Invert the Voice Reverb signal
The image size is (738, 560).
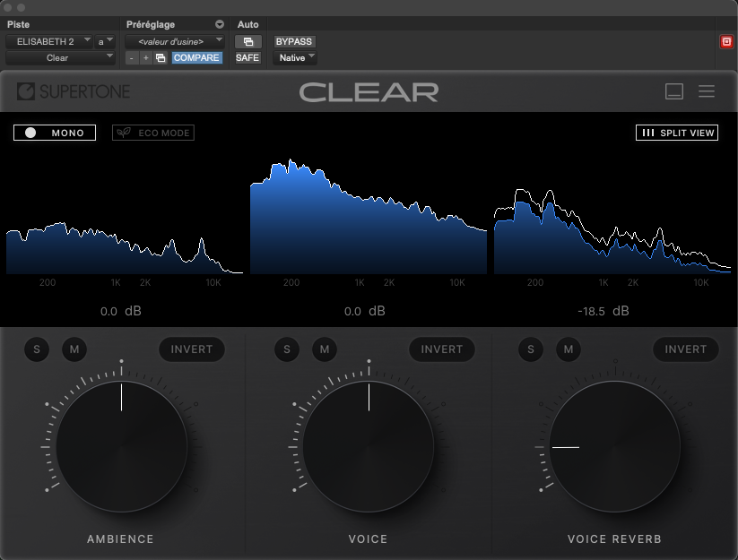(686, 349)
